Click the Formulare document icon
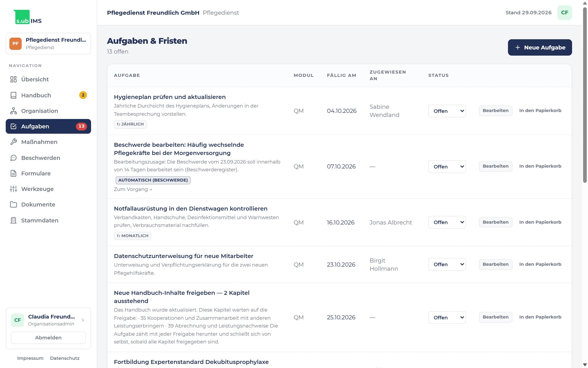Viewport: 588px width, 368px height. click(x=13, y=173)
